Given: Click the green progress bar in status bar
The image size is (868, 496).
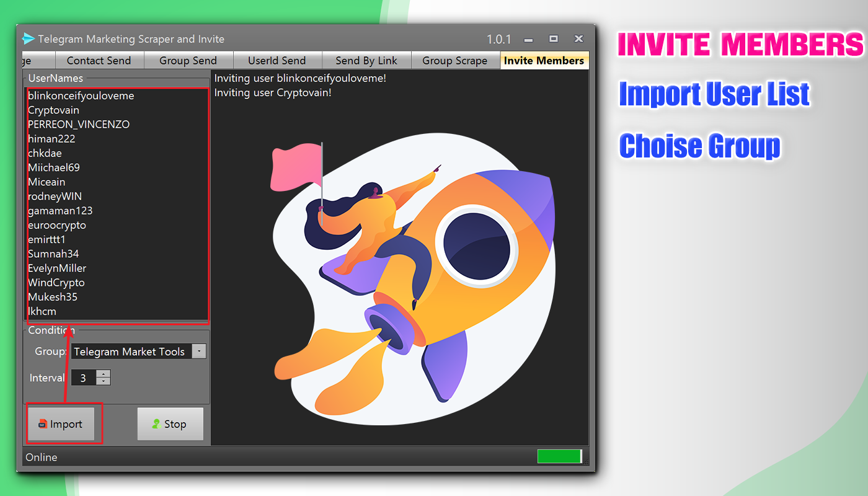Looking at the screenshot, I should [559, 457].
